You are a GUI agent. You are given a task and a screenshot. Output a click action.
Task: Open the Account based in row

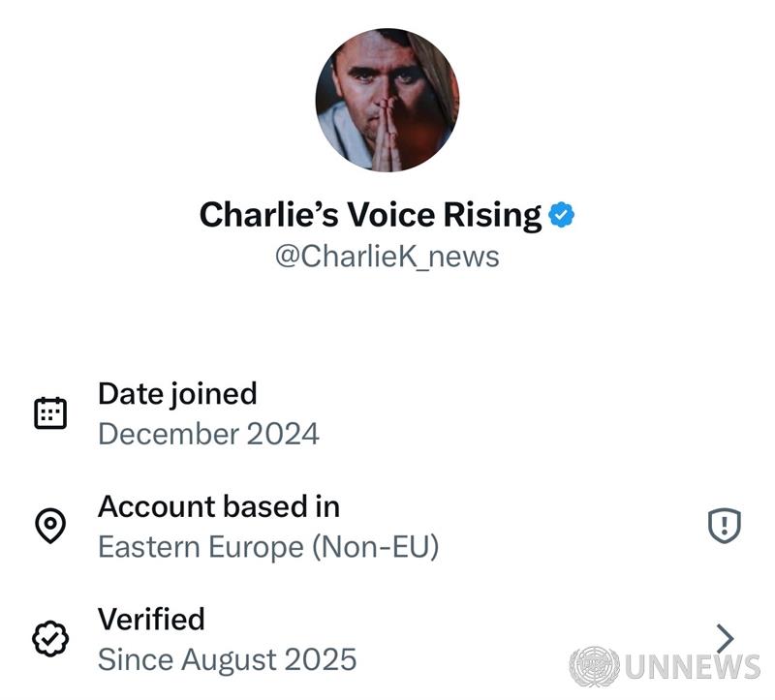pos(387,526)
